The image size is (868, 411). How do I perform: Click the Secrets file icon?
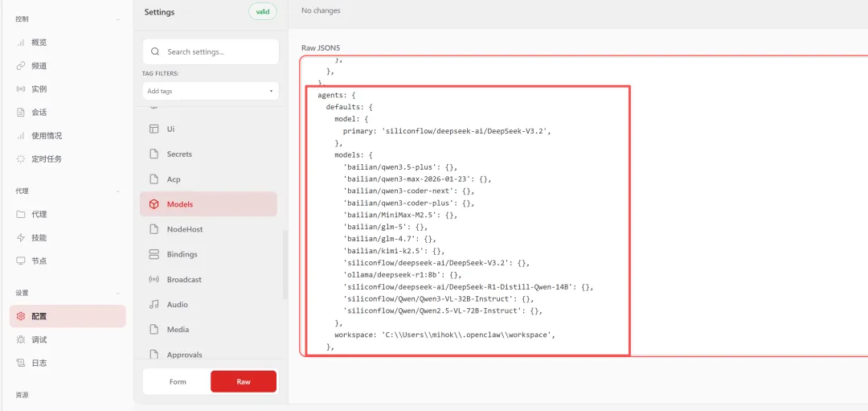coord(154,154)
